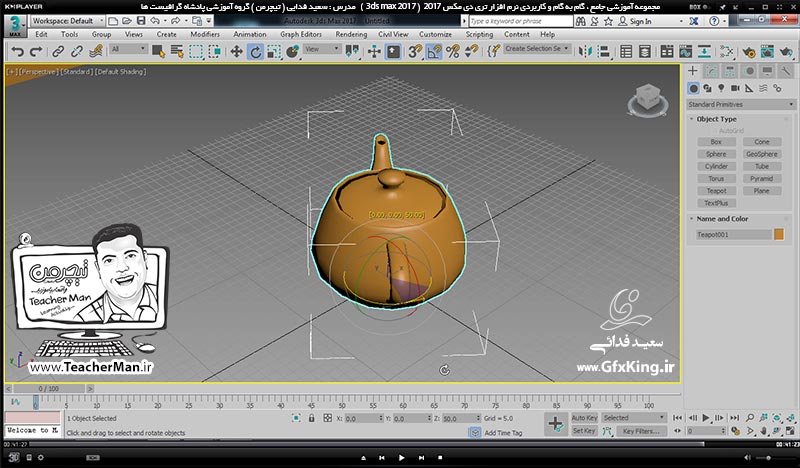Click the Select and Place tool
800x468 pixels.
pos(293,52)
